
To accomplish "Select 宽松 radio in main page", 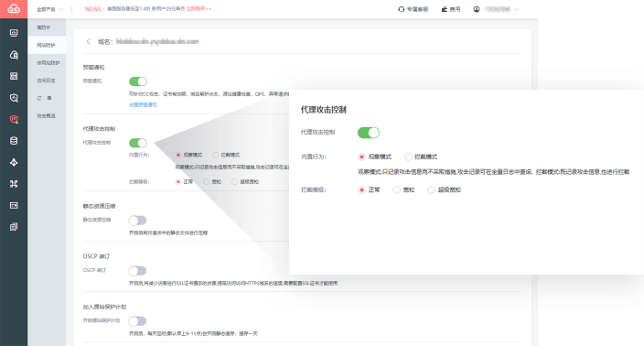I will point(207,181).
